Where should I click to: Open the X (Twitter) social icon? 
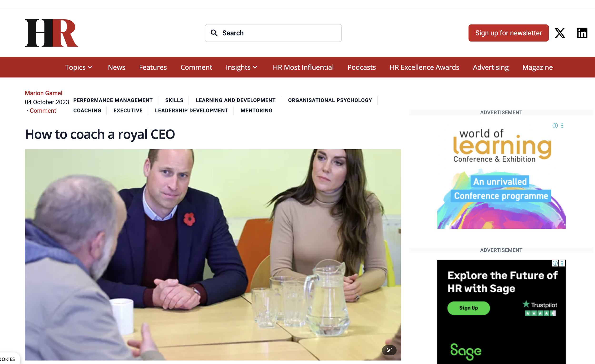(560, 33)
